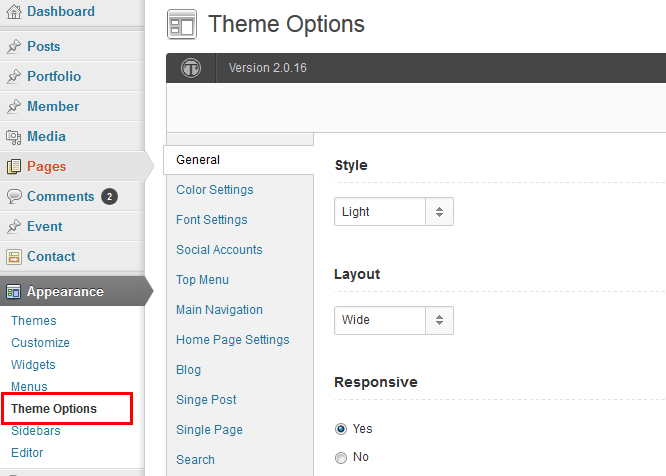Click the theme logo in version bar
This screenshot has height=476, width=666.
click(x=191, y=68)
